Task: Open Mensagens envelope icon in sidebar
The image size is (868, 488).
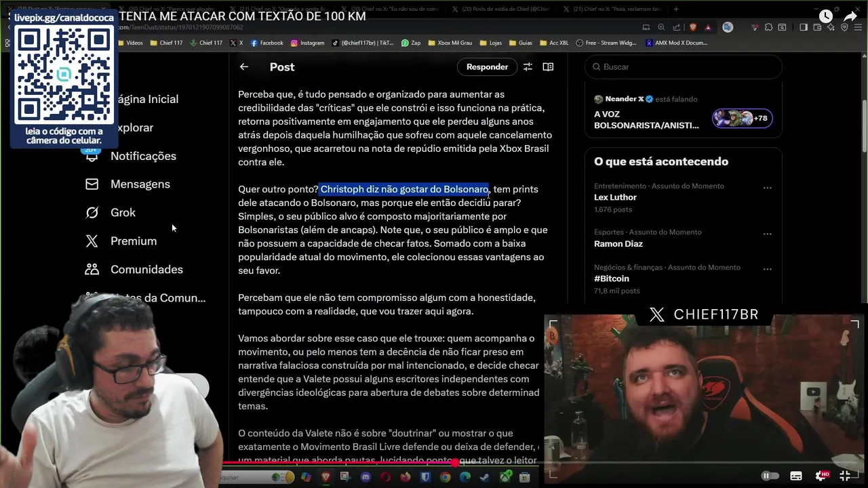Action: click(92, 184)
